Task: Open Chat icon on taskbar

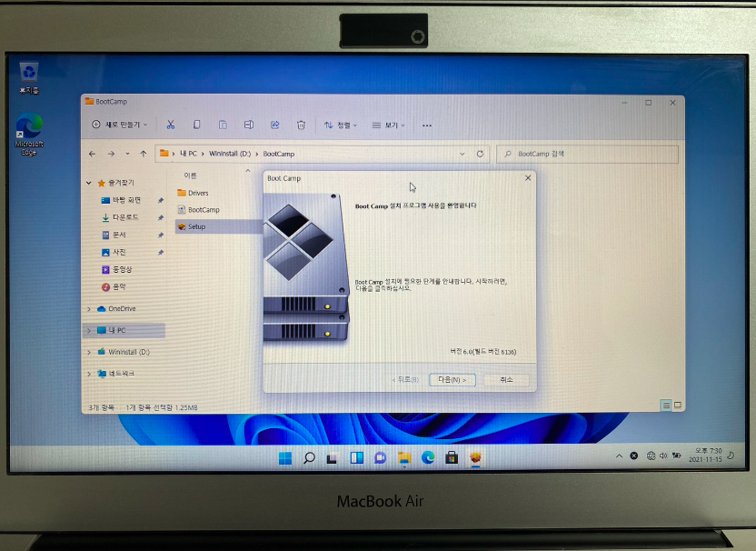Action: [x=381, y=458]
